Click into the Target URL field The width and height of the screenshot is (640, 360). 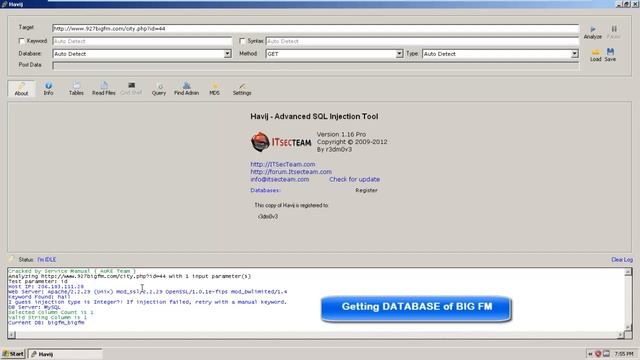click(x=316, y=29)
